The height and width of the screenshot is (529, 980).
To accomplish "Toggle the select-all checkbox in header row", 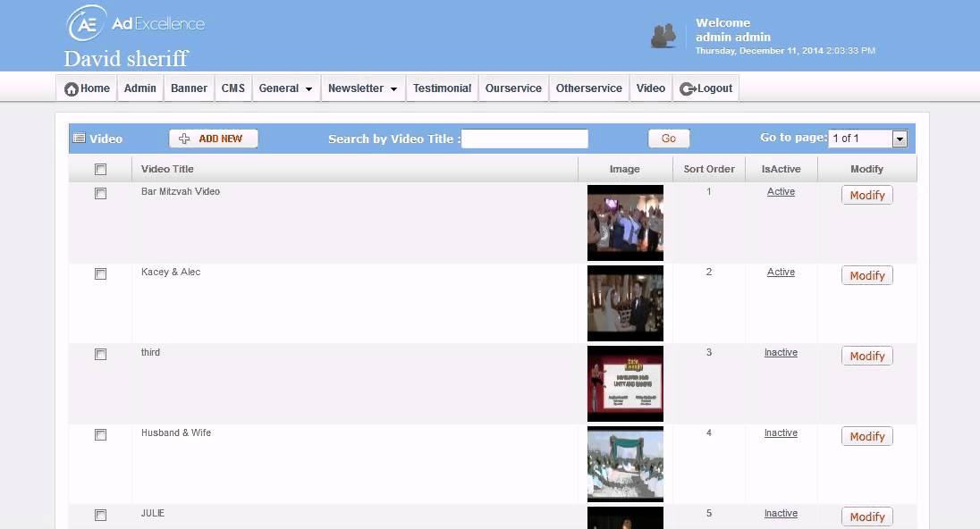I will (101, 169).
